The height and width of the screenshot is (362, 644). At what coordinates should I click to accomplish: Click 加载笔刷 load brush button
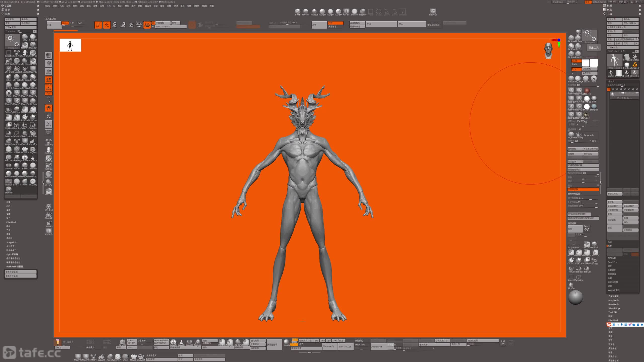13,19
